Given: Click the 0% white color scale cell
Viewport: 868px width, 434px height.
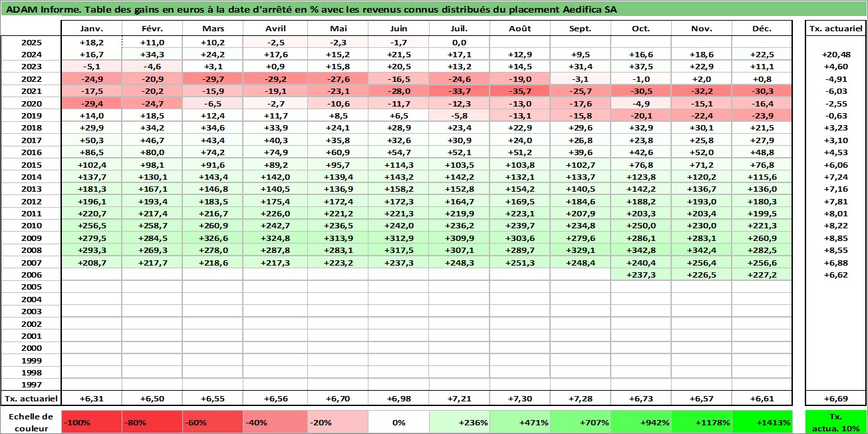Looking at the screenshot, I should pyautogui.click(x=398, y=422).
